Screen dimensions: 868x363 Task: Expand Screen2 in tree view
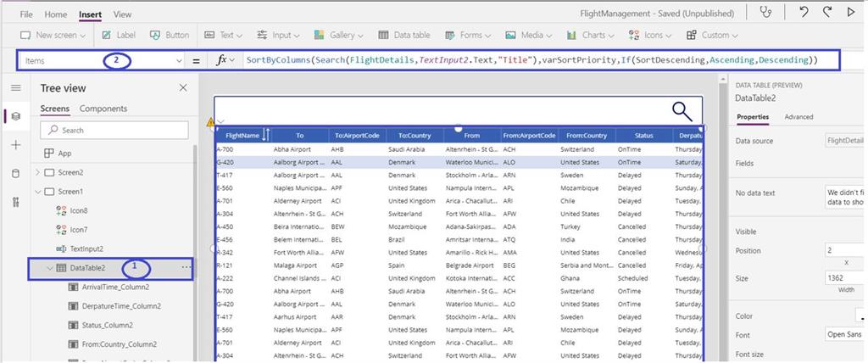click(x=37, y=172)
